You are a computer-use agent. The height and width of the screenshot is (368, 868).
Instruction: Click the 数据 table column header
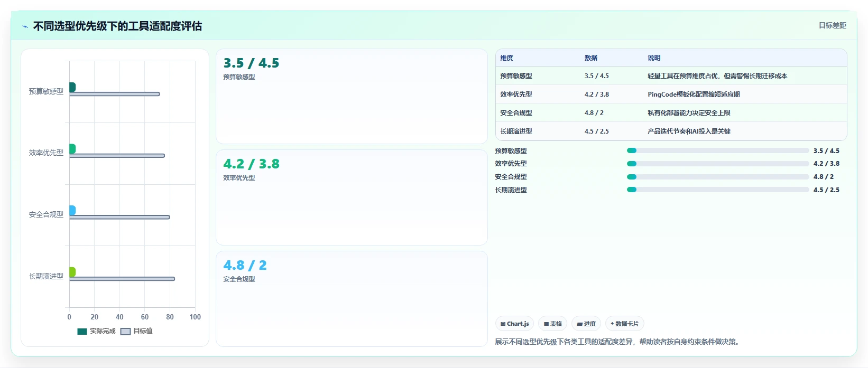[591, 58]
